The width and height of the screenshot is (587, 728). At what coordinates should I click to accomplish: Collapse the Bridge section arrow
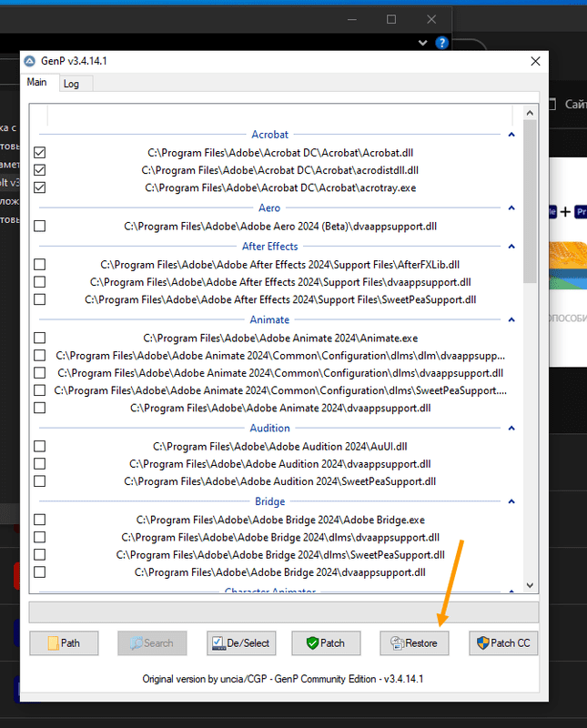[x=511, y=501]
